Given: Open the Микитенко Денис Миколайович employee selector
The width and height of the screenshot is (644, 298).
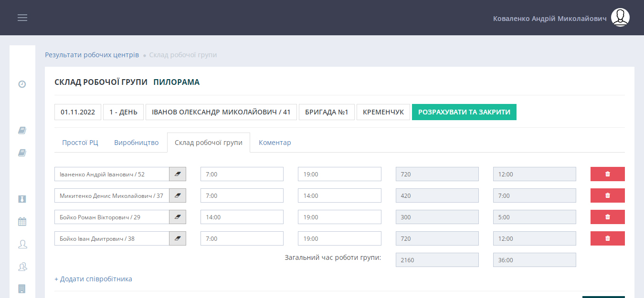Looking at the screenshot, I should [112, 196].
